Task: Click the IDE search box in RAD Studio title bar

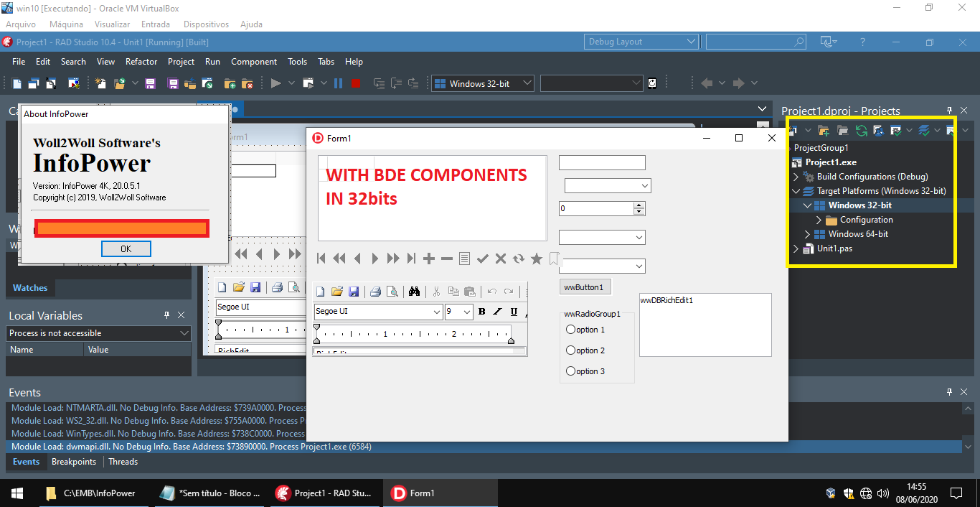Action: (x=756, y=42)
